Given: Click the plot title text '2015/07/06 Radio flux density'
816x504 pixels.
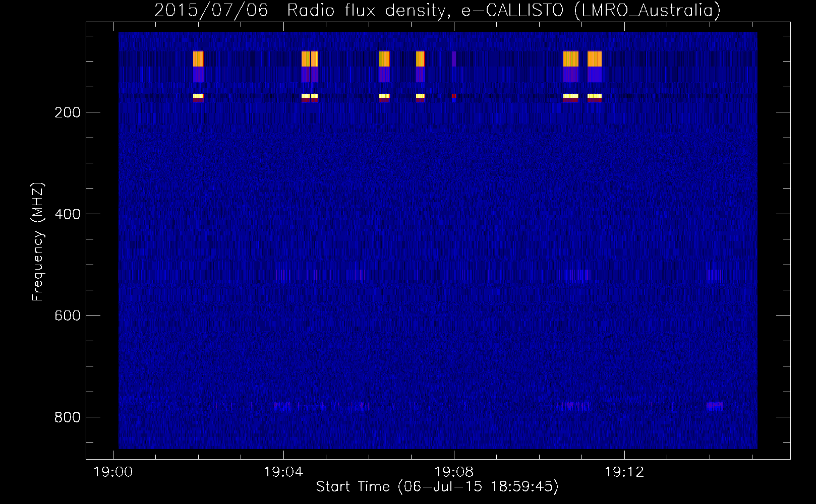Looking at the screenshot, I should tap(302, 11).
